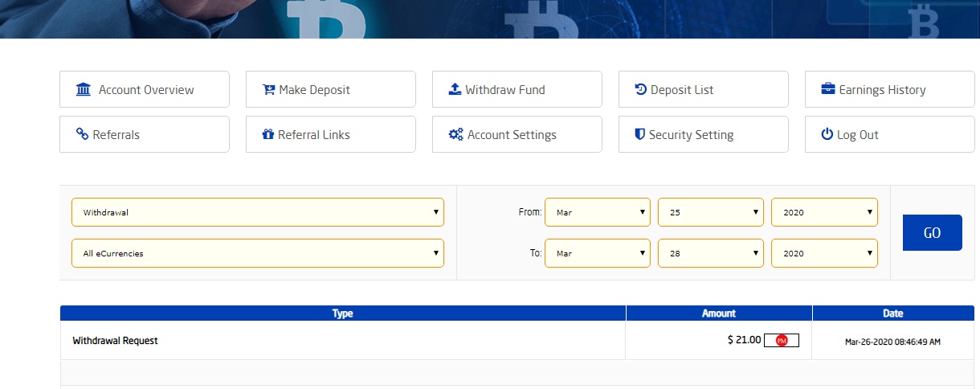Click the red PM Perfect Money badge
Image resolution: width=980 pixels, height=389 pixels.
click(782, 341)
